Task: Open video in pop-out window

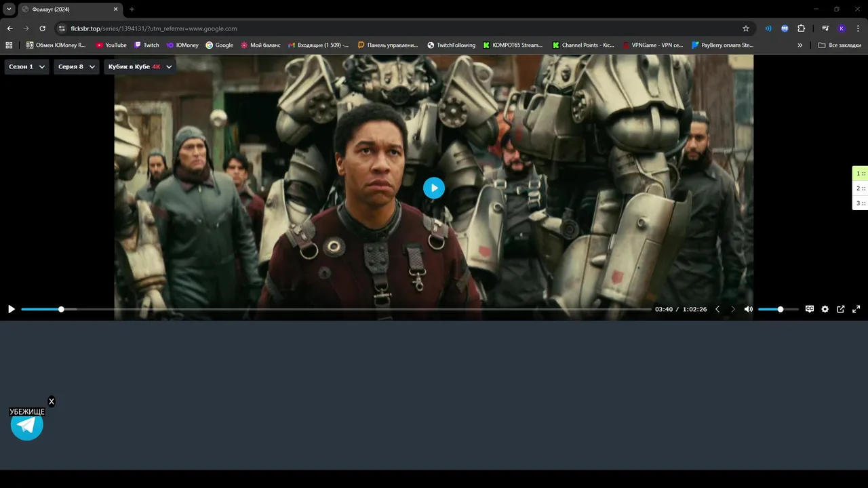Action: click(x=840, y=309)
